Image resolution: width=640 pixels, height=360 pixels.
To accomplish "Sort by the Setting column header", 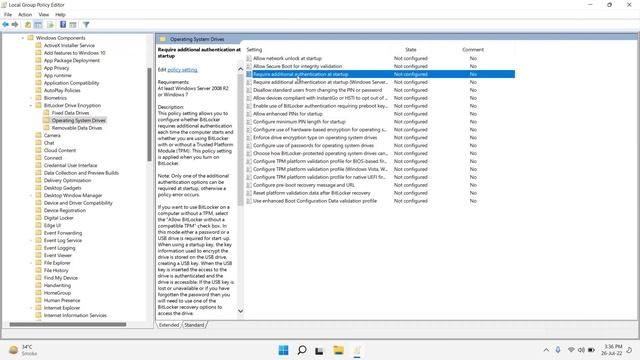I will 254,49.
